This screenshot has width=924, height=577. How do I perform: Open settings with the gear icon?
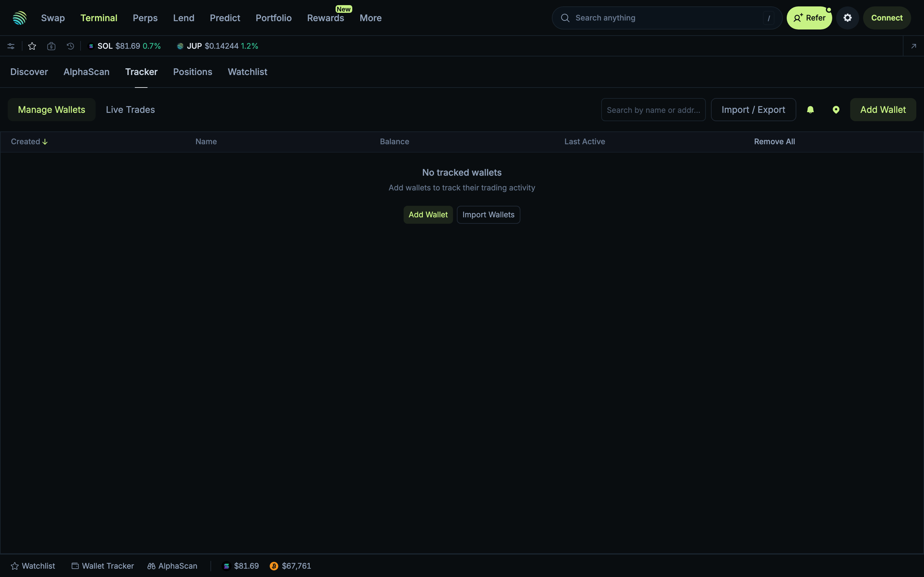point(847,18)
